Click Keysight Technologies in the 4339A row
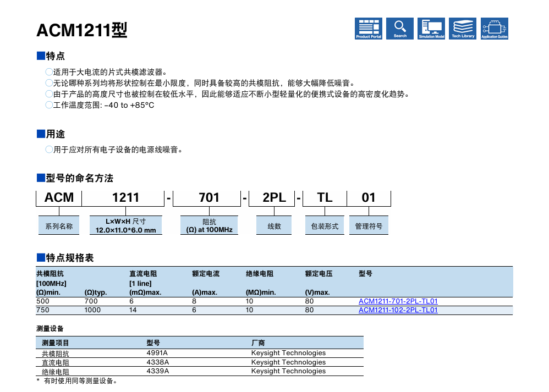Viewport: 549px width, 392px height. tap(288, 371)
